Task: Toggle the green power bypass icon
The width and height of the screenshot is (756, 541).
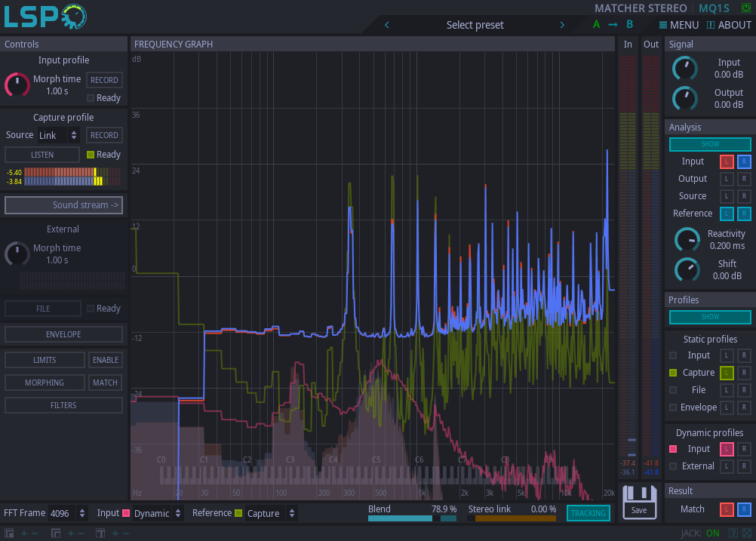Action: click(x=746, y=8)
